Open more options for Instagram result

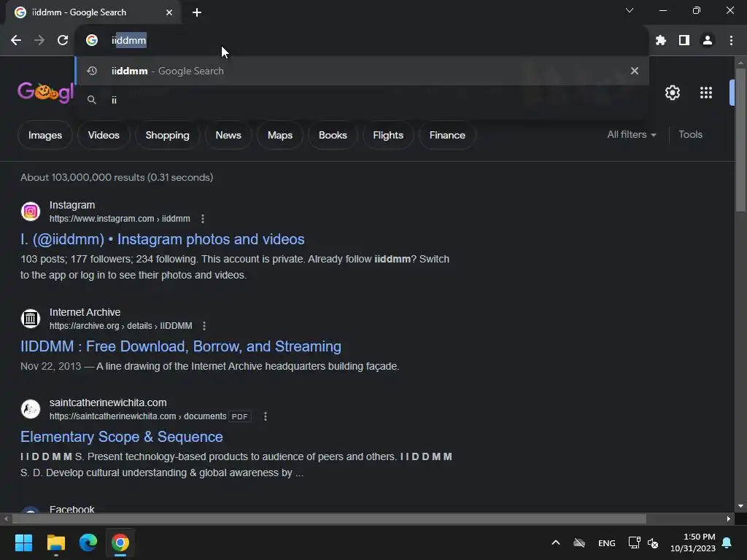(x=203, y=219)
